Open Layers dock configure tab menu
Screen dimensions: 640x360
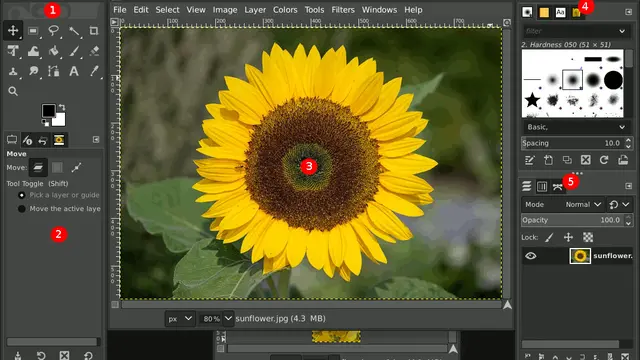click(629, 186)
